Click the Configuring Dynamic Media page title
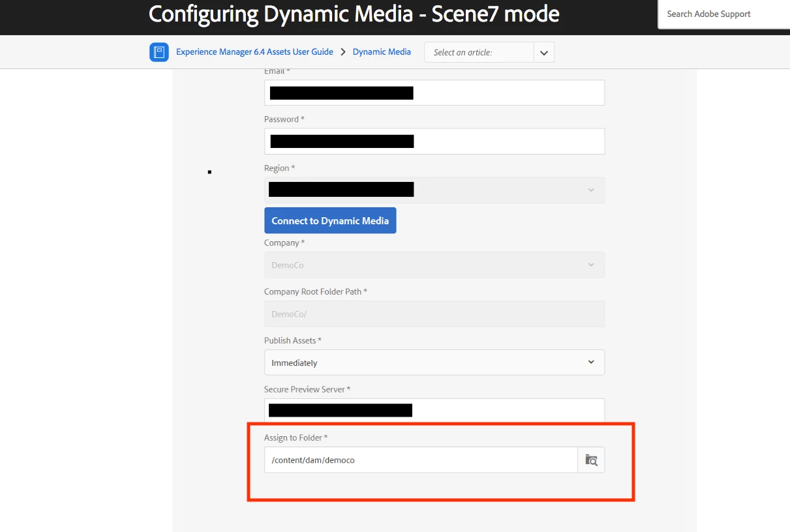790x532 pixels. (354, 14)
